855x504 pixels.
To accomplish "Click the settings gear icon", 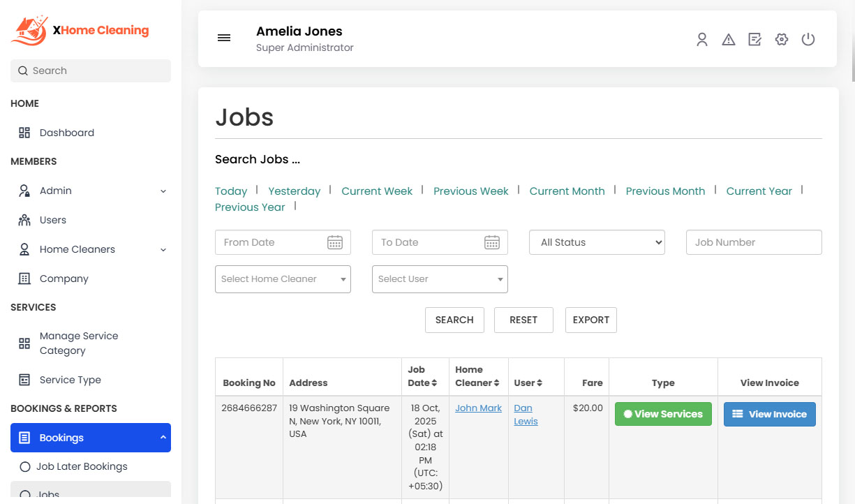I will pyautogui.click(x=781, y=40).
